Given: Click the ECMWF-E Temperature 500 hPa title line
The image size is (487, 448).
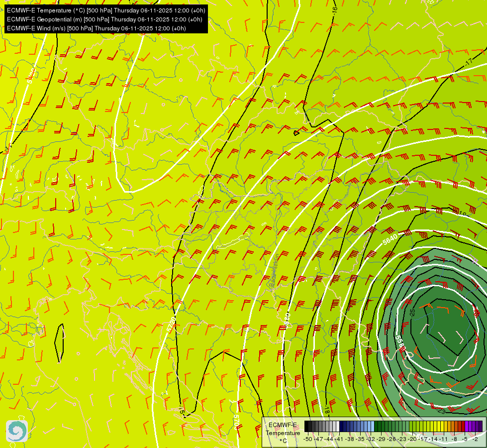Looking at the screenshot, I should pyautogui.click(x=106, y=10).
